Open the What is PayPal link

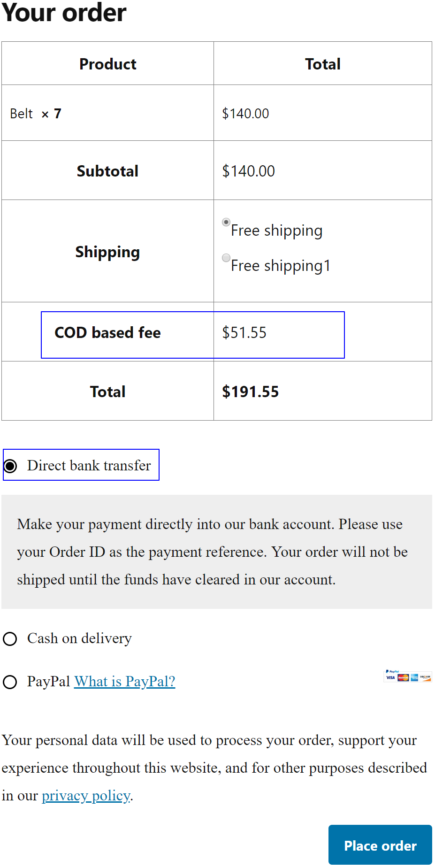click(124, 681)
